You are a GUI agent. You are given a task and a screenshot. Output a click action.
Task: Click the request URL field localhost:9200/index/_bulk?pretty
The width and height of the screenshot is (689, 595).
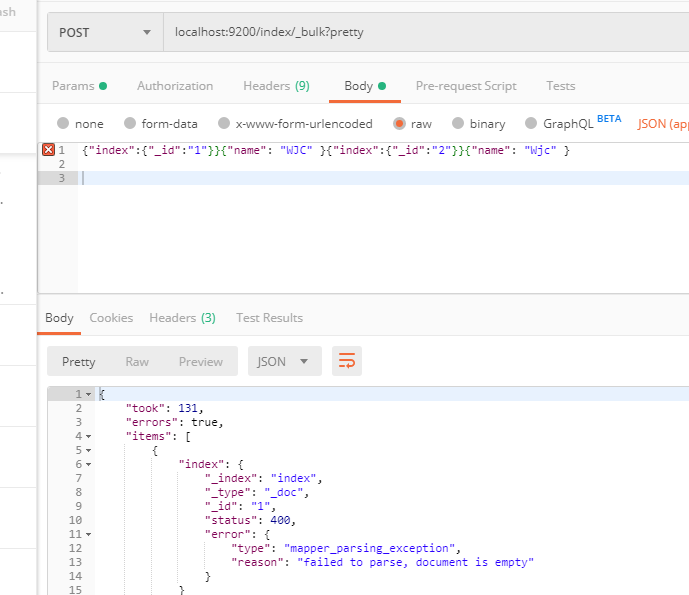pos(426,33)
